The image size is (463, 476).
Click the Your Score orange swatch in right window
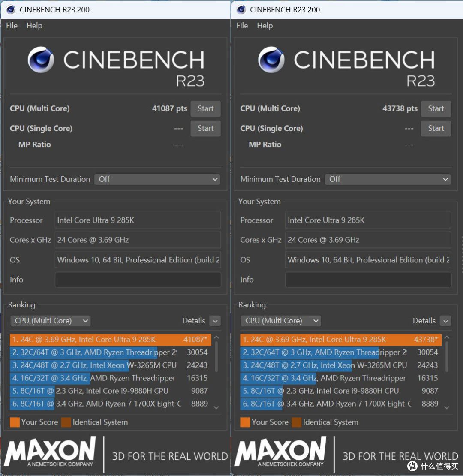coord(245,422)
